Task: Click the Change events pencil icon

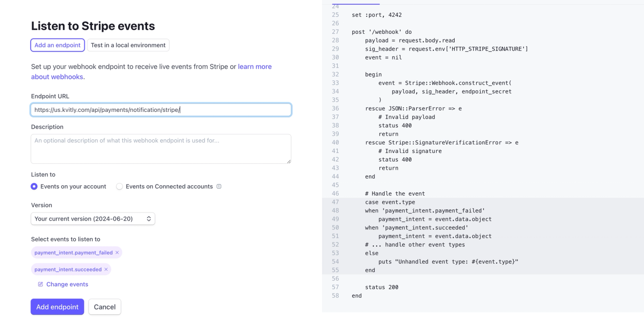Action: (x=40, y=284)
